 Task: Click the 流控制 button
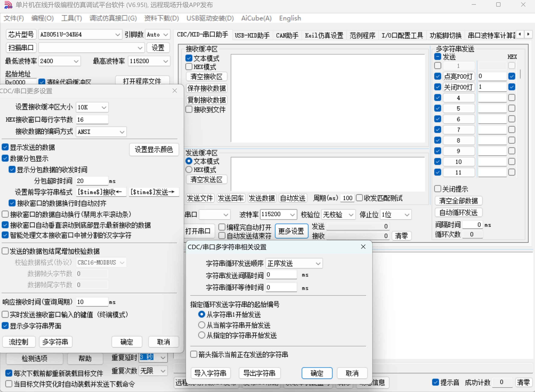click(19, 342)
